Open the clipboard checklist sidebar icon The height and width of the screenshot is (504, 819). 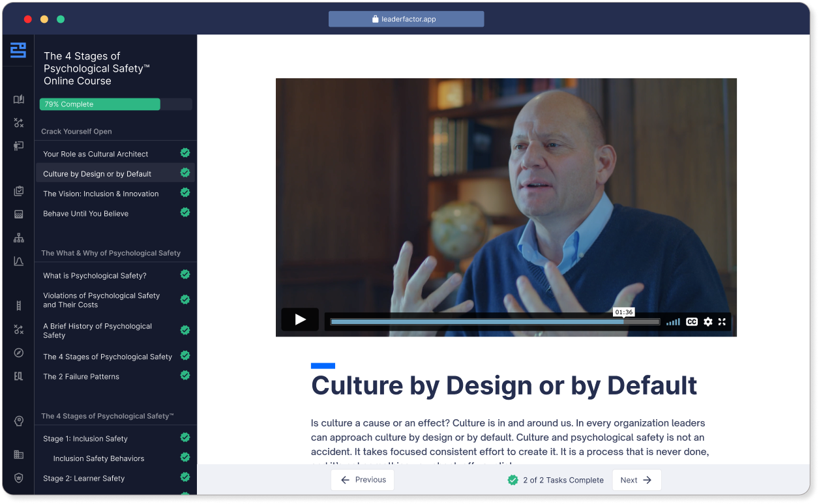19,191
